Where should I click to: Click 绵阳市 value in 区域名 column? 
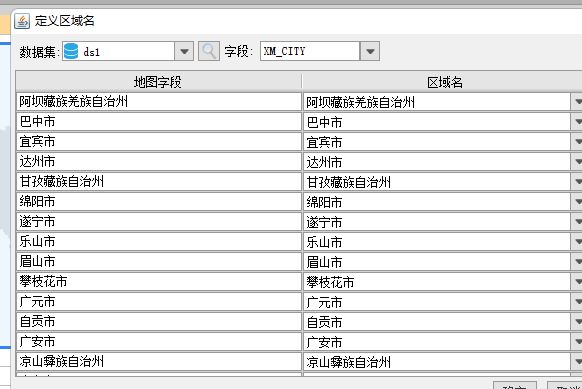[437, 202]
